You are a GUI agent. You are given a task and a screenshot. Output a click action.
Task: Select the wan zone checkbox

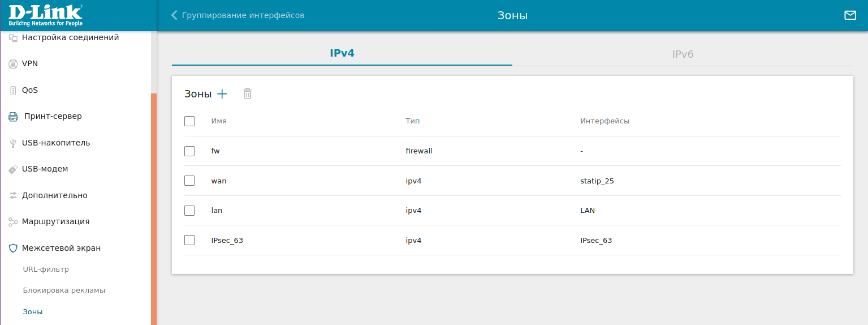tap(189, 181)
